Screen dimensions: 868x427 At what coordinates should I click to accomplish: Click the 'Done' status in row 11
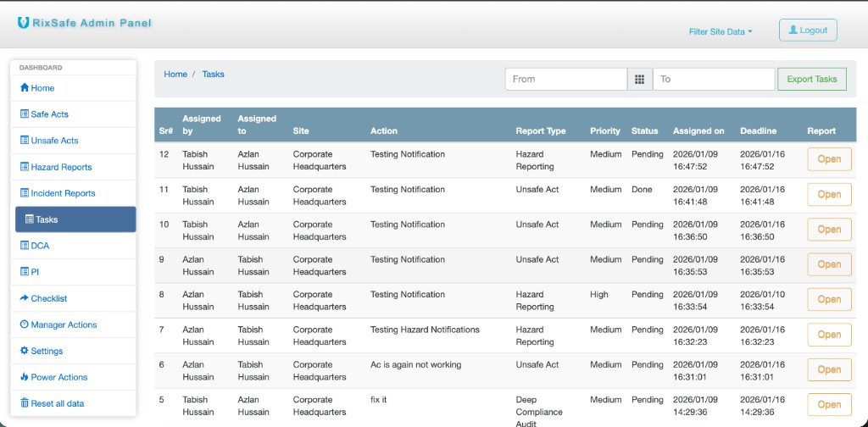[642, 189]
